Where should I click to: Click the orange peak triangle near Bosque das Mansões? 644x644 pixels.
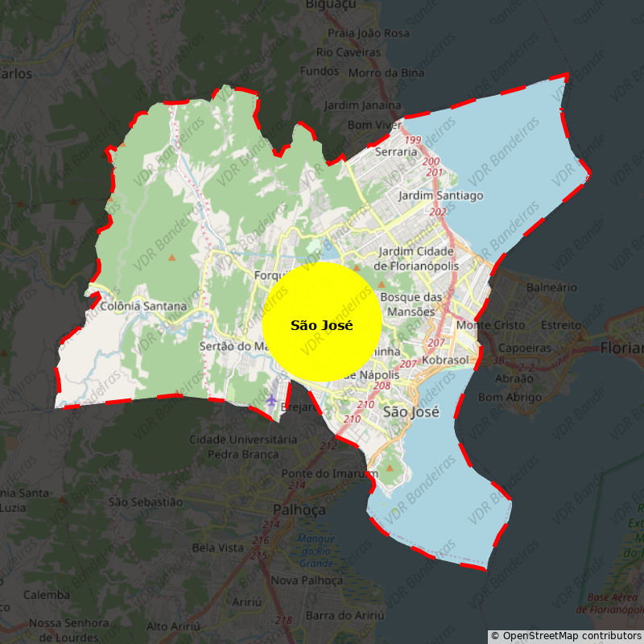[381, 286]
